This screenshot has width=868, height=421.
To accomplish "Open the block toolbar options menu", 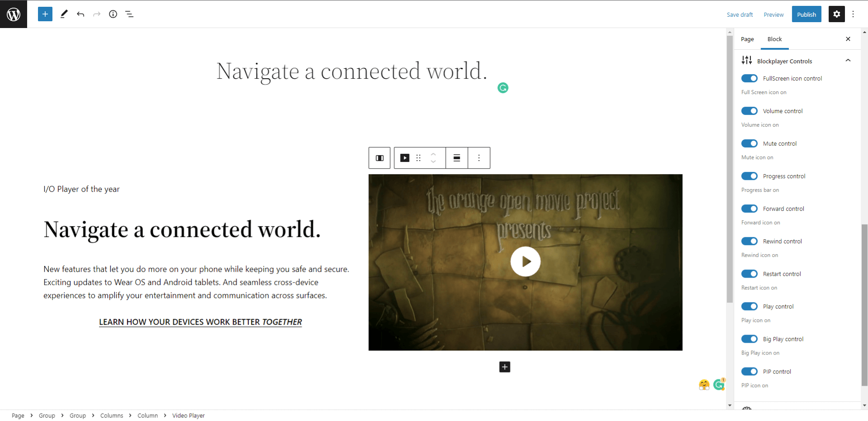I will (479, 158).
